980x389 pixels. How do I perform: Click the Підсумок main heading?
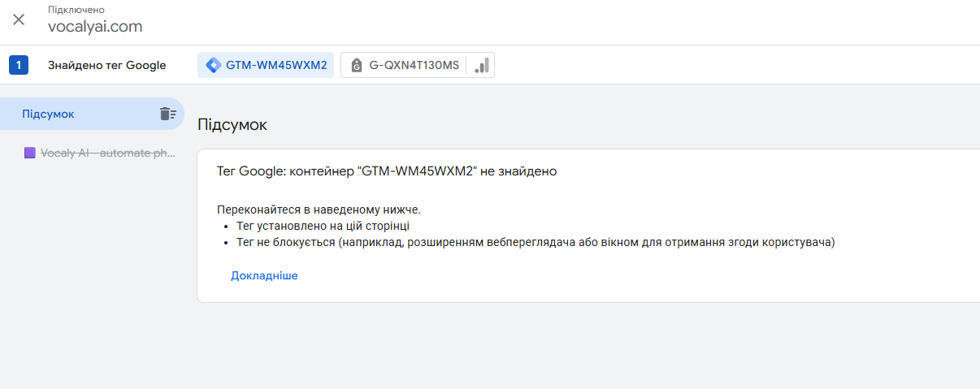(232, 125)
